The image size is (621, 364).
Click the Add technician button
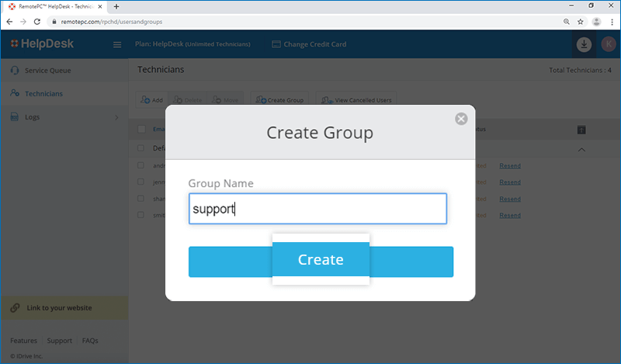pyautogui.click(x=151, y=100)
